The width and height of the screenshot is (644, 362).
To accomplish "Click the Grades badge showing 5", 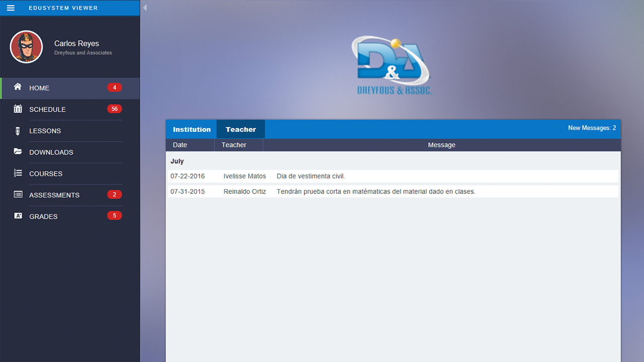I will [x=114, y=216].
